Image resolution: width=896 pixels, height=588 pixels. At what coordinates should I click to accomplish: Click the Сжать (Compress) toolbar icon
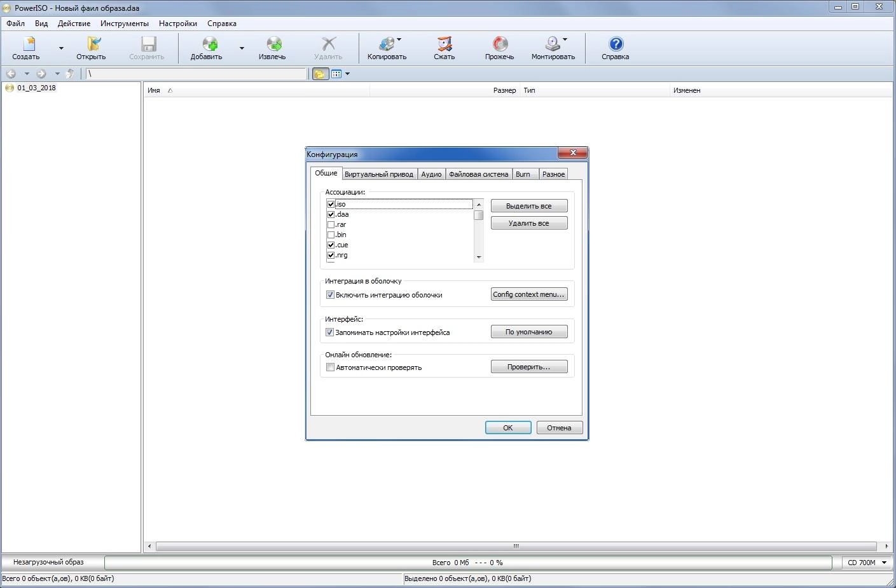pos(445,48)
